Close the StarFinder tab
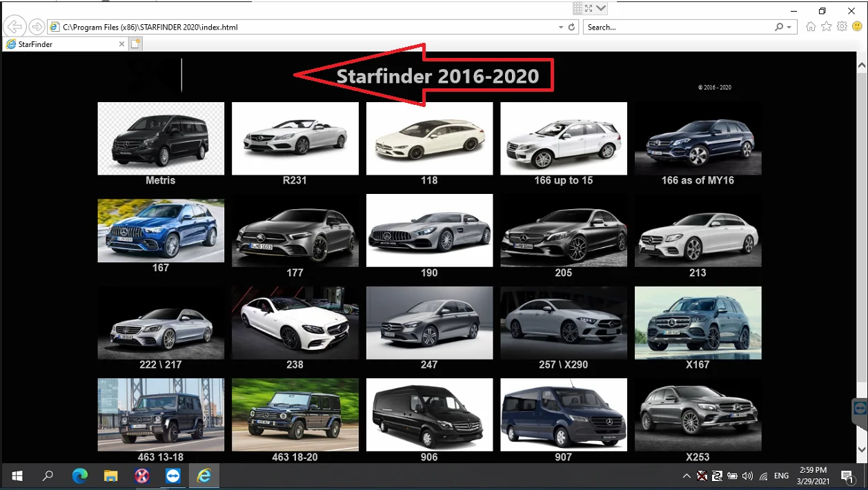Viewport: 868px width, 490px height. point(122,44)
